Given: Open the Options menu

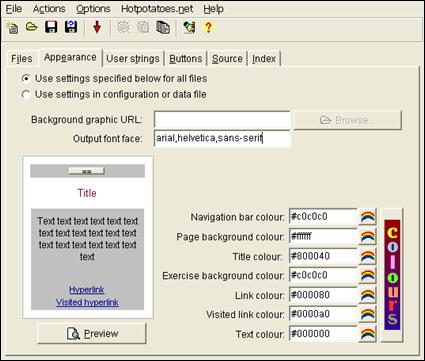Looking at the screenshot, I should pos(93,9).
